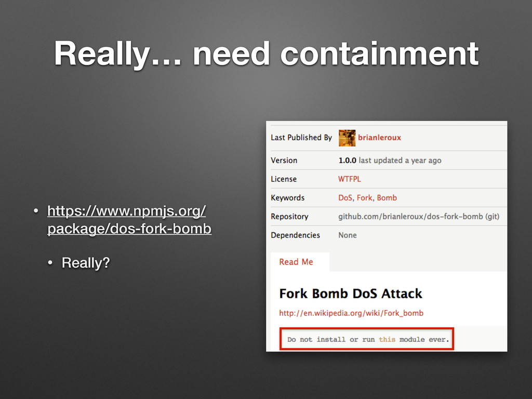Click the 'Repository' row label
This screenshot has height=399, width=532.
tap(289, 217)
